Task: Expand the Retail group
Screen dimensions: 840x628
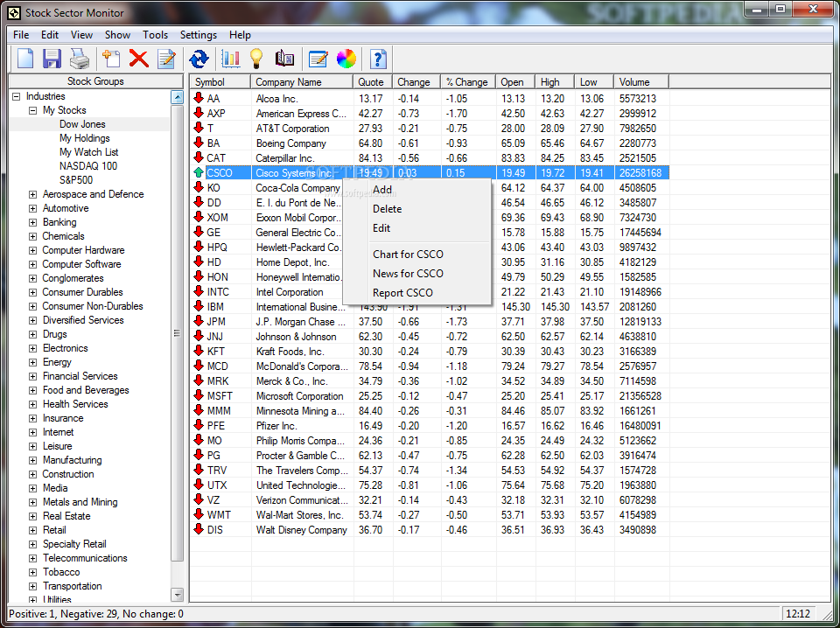Action: click(32, 531)
